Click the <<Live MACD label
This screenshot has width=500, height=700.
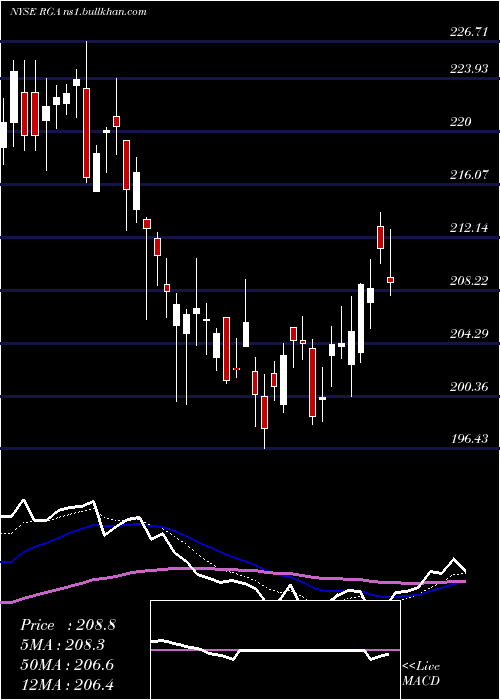pyautogui.click(x=421, y=673)
